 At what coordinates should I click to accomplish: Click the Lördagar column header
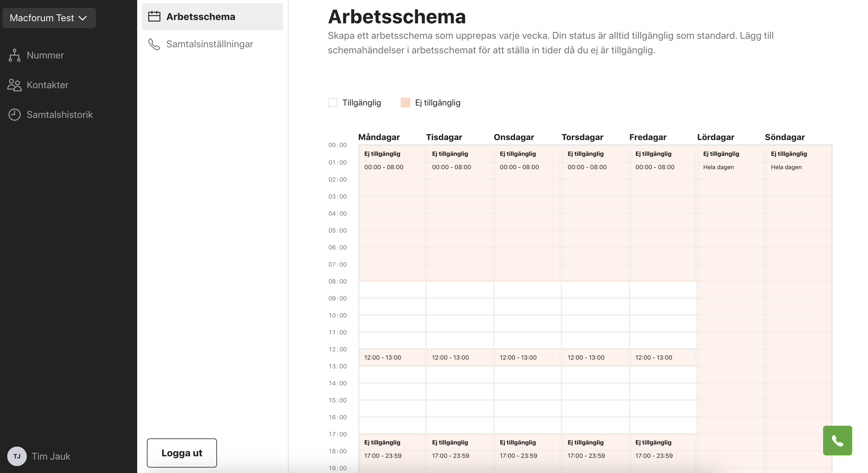point(716,137)
